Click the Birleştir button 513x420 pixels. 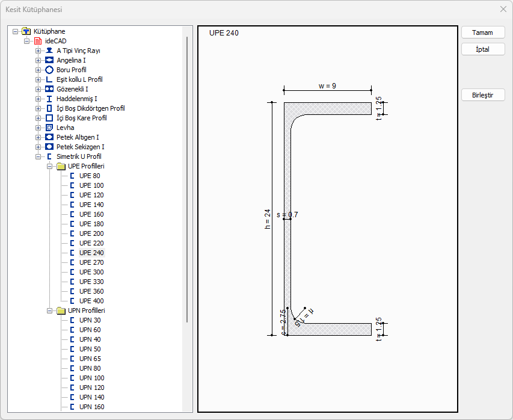[x=482, y=95]
